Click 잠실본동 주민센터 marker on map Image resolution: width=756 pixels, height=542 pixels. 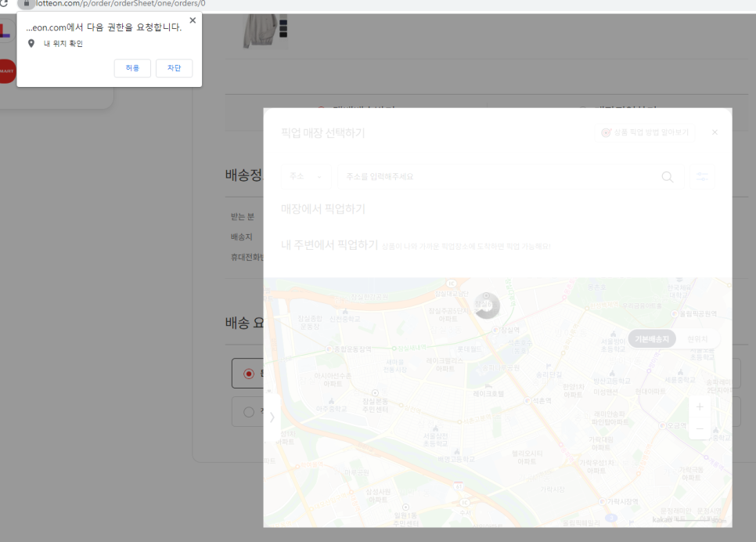click(375, 393)
